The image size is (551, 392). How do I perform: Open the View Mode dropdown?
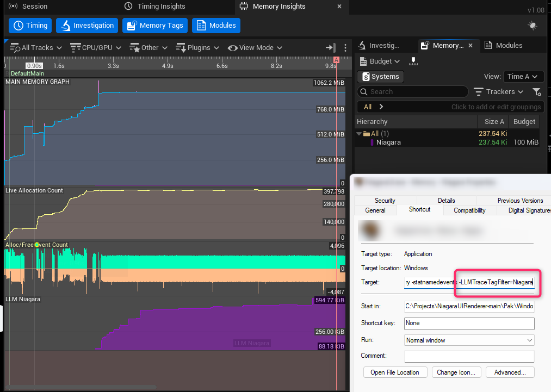pyautogui.click(x=255, y=48)
